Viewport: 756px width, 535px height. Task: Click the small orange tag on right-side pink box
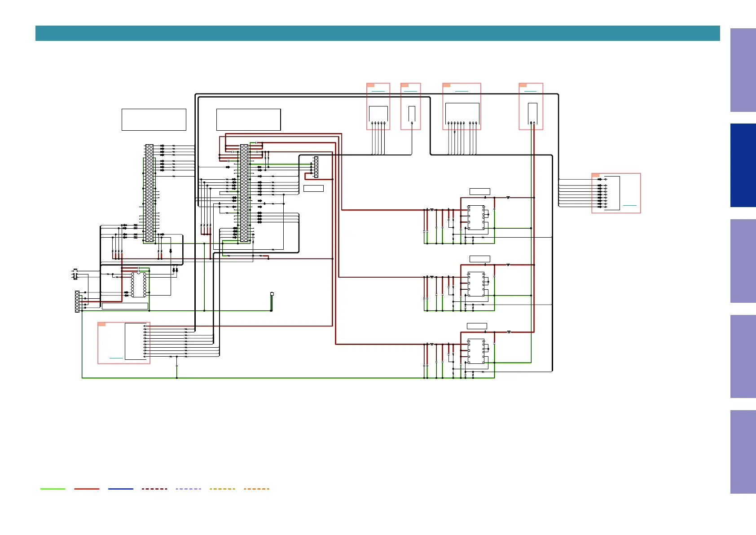point(596,175)
